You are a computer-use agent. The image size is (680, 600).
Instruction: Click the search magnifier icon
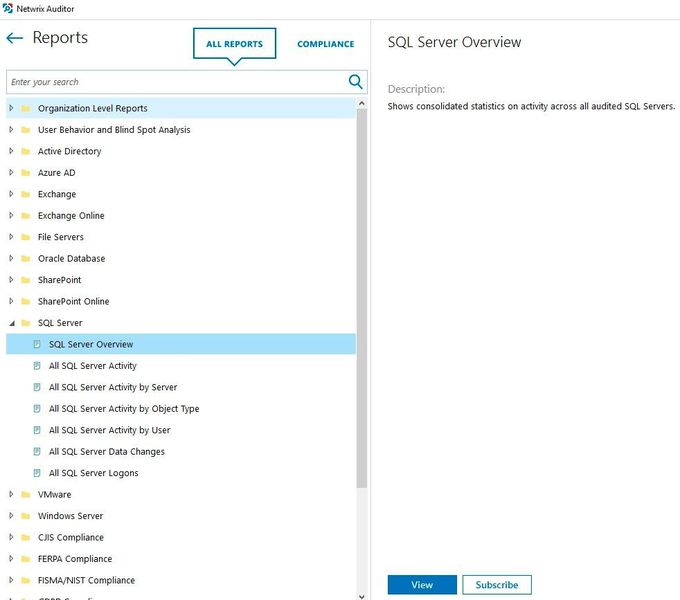coord(355,82)
